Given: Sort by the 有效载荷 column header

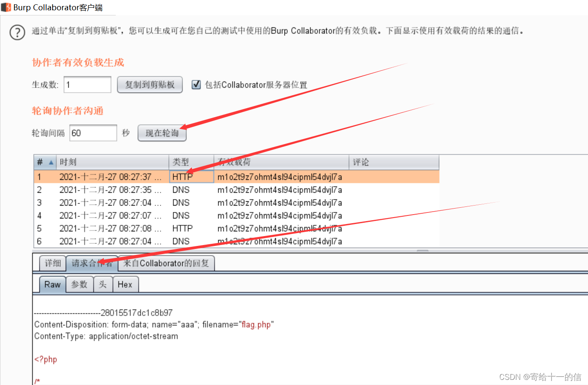Looking at the screenshot, I should pyautogui.click(x=281, y=162).
